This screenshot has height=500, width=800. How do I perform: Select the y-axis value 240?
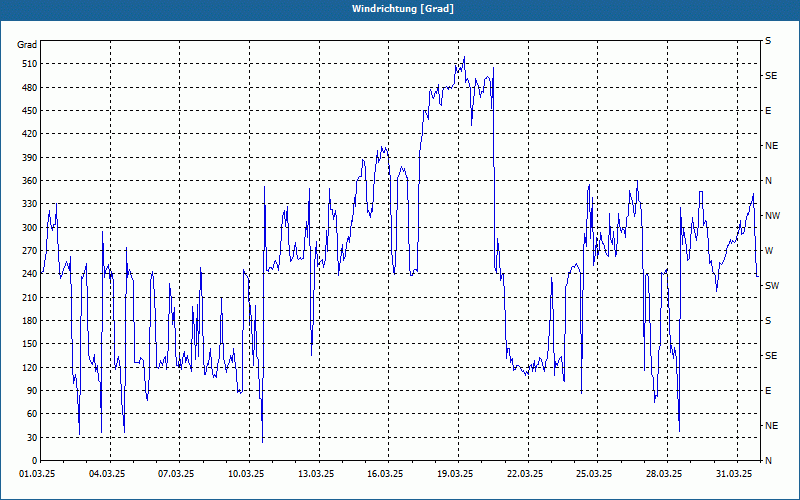click(x=30, y=274)
